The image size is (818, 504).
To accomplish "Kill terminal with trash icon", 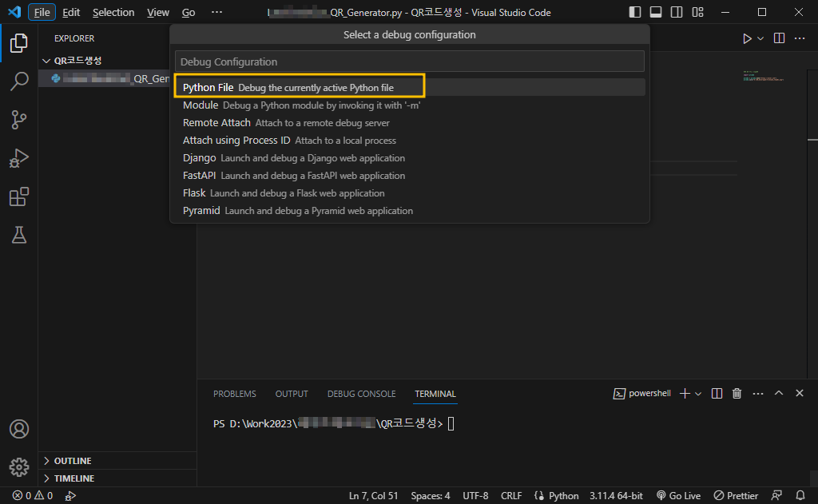I will 737,394.
